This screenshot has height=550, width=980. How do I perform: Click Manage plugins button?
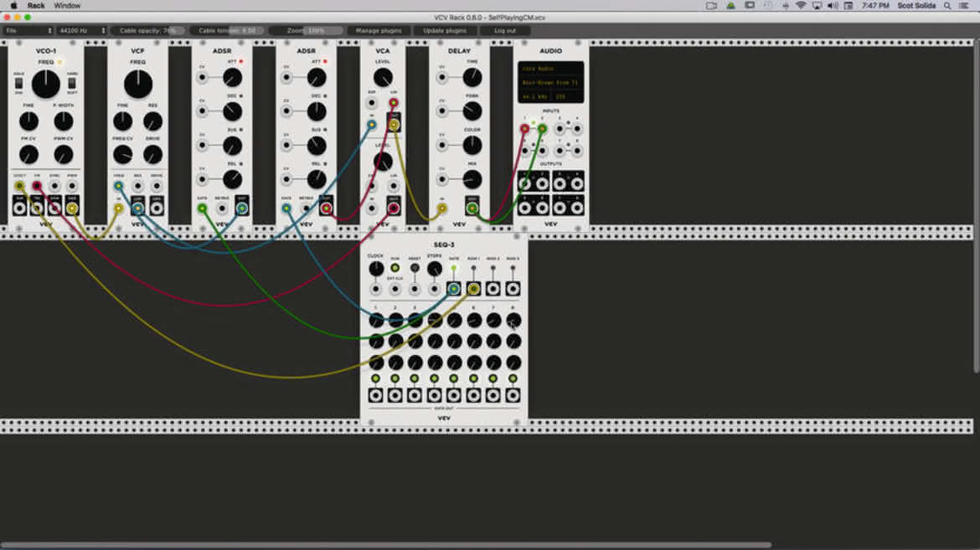pos(379,30)
